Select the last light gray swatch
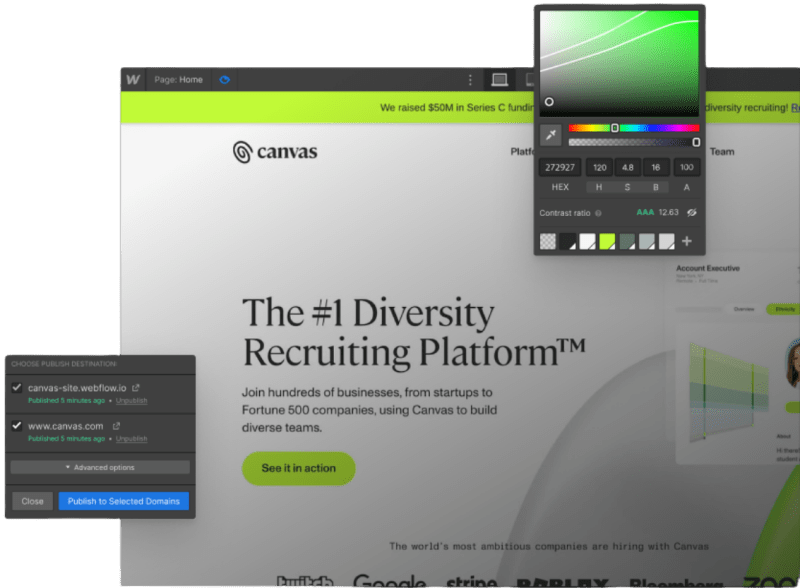800x588 pixels. click(x=666, y=241)
